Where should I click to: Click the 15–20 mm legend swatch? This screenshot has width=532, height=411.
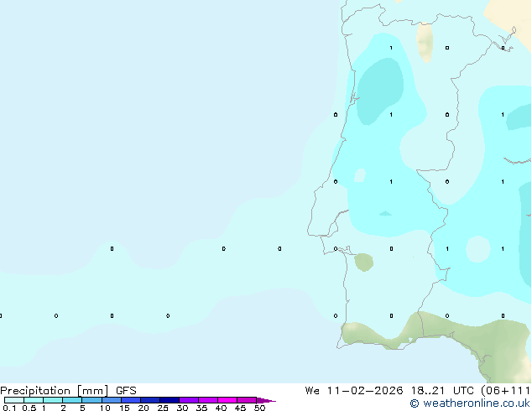pos(131,400)
